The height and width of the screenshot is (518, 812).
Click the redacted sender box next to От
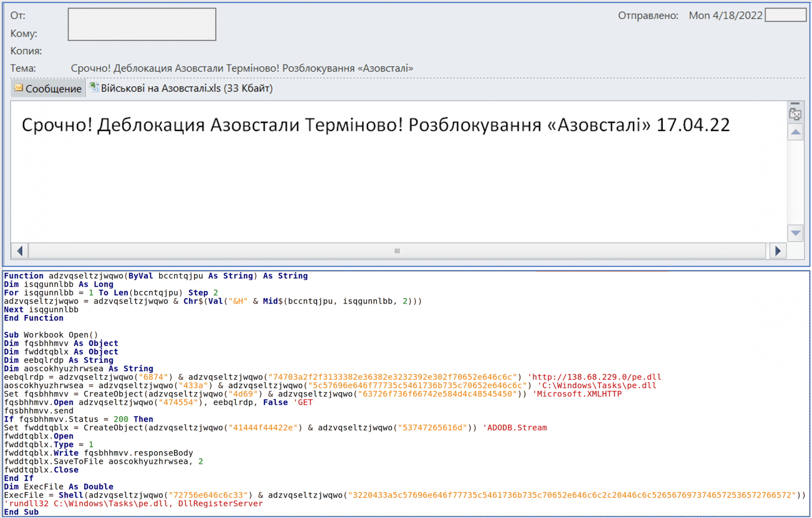(x=142, y=24)
